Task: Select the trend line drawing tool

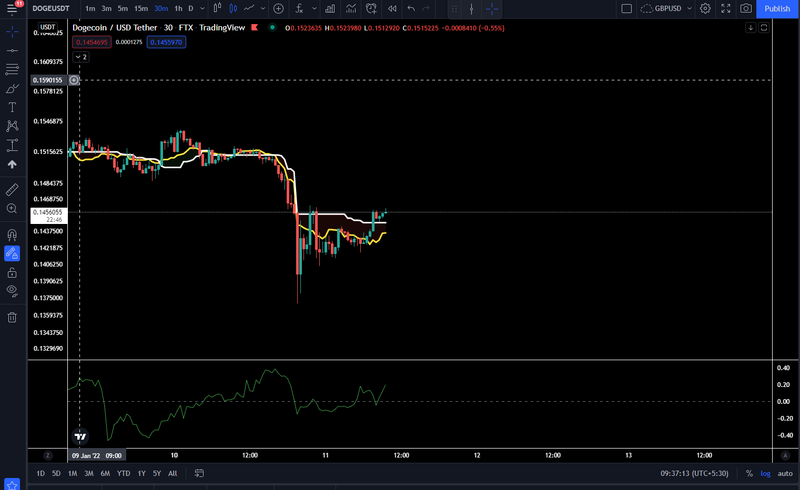Action: coord(12,51)
